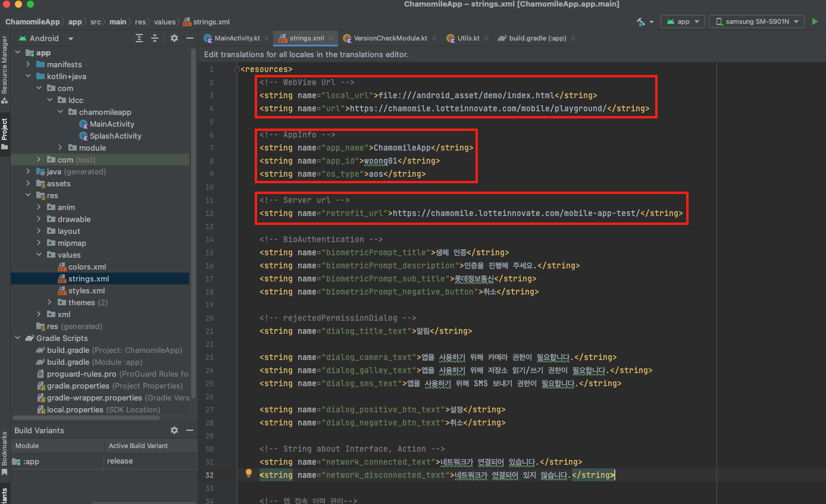Toggle the Resource Manager tool window

point(5,68)
